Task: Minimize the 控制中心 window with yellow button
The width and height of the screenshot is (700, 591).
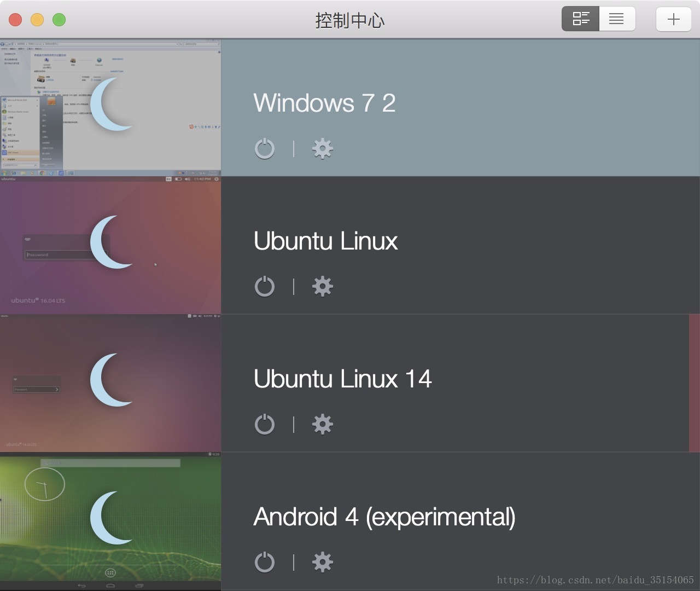Action: (x=37, y=20)
